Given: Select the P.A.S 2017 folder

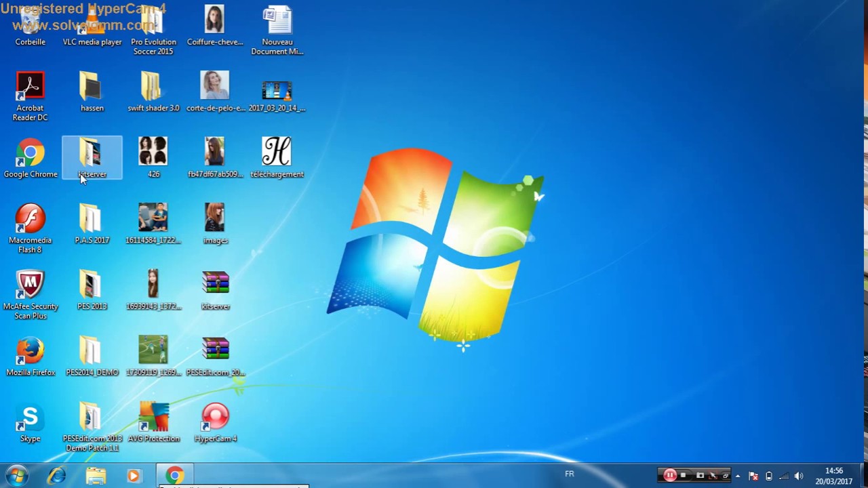Looking at the screenshot, I should point(92,224).
